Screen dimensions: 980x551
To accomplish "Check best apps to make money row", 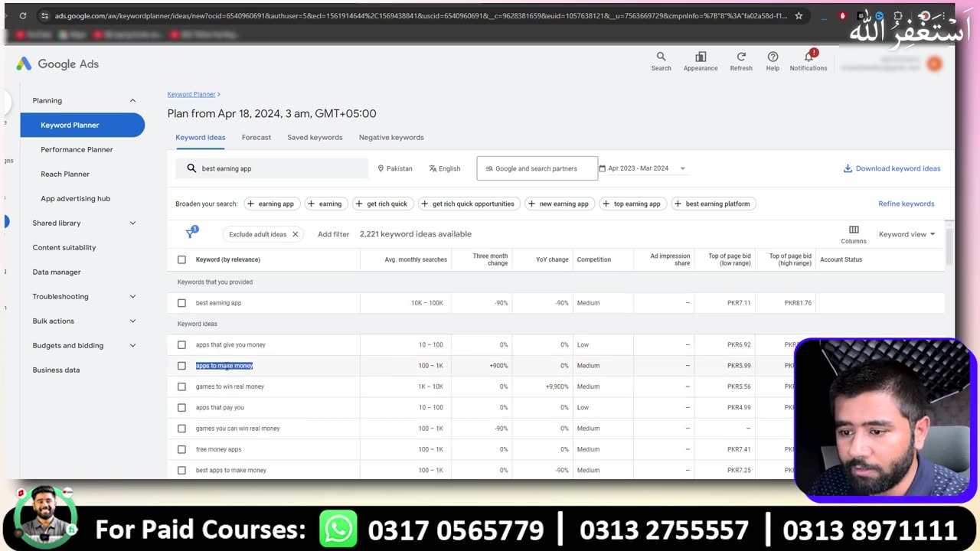I will click(181, 471).
